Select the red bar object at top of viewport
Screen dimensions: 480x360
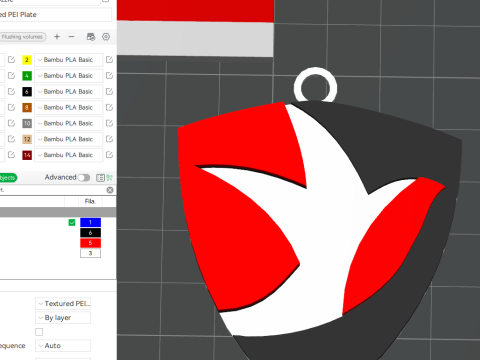coord(195,10)
